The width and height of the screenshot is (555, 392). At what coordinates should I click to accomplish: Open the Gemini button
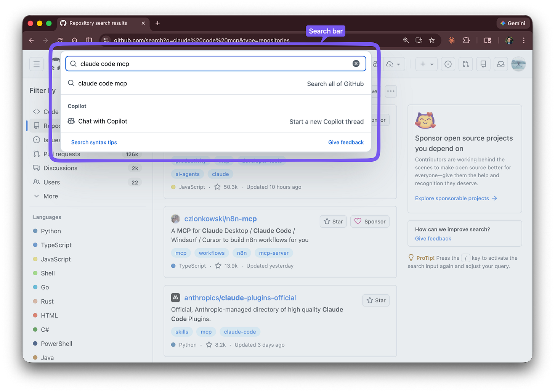coord(513,23)
